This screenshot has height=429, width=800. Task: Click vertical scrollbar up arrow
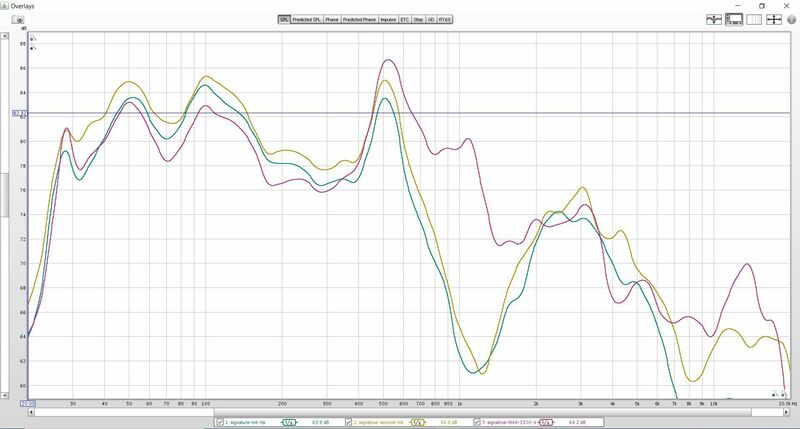pyautogui.click(x=4, y=36)
